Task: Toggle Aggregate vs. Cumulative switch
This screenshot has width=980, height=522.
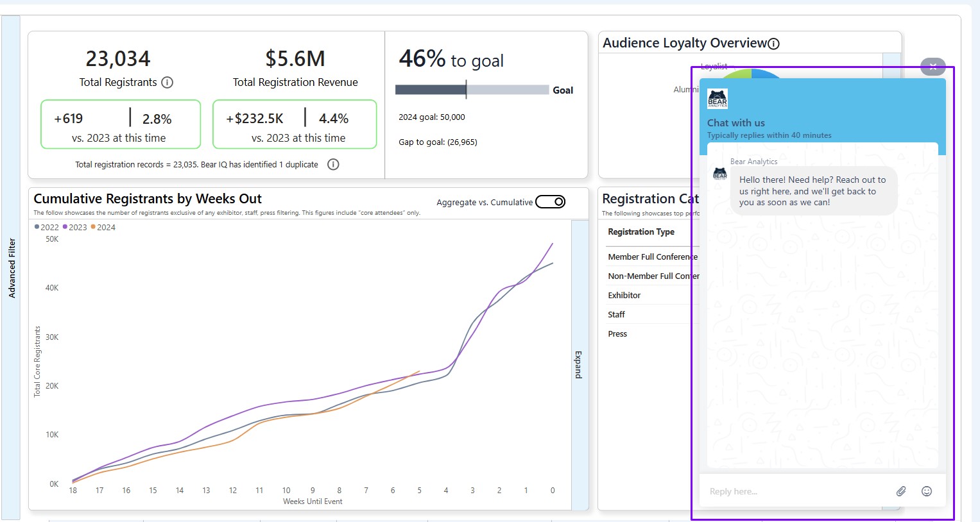Action: click(551, 202)
